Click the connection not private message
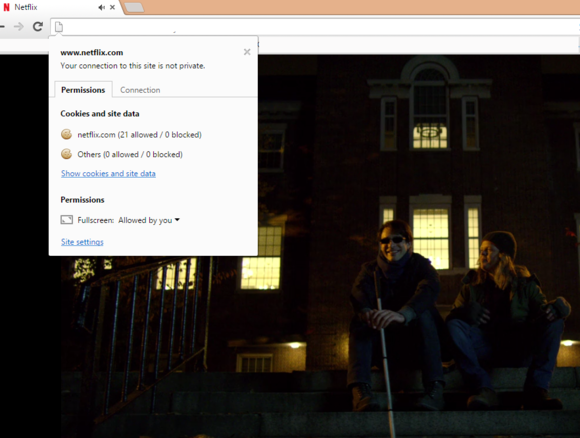Screen dimensions: 580x438 tap(133, 66)
